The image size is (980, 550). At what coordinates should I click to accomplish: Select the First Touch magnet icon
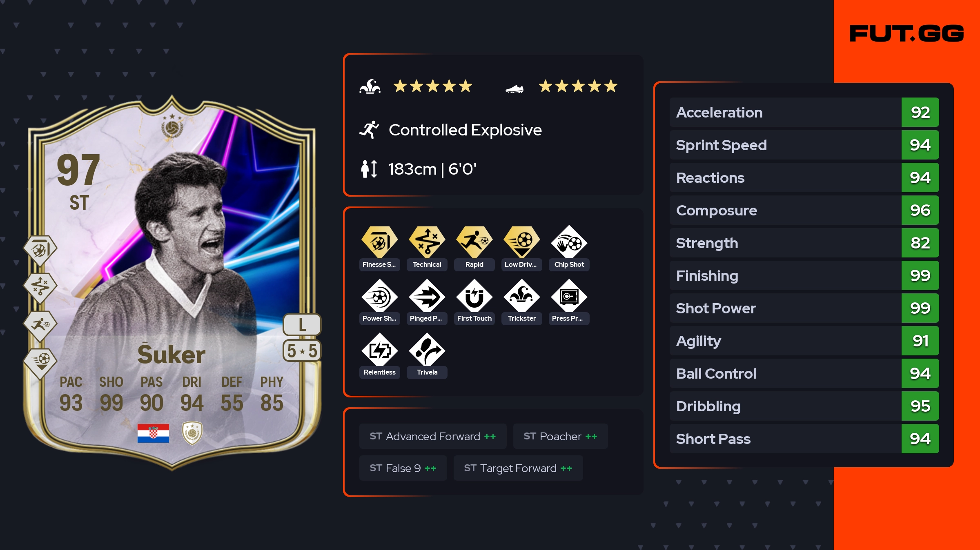[x=474, y=297]
